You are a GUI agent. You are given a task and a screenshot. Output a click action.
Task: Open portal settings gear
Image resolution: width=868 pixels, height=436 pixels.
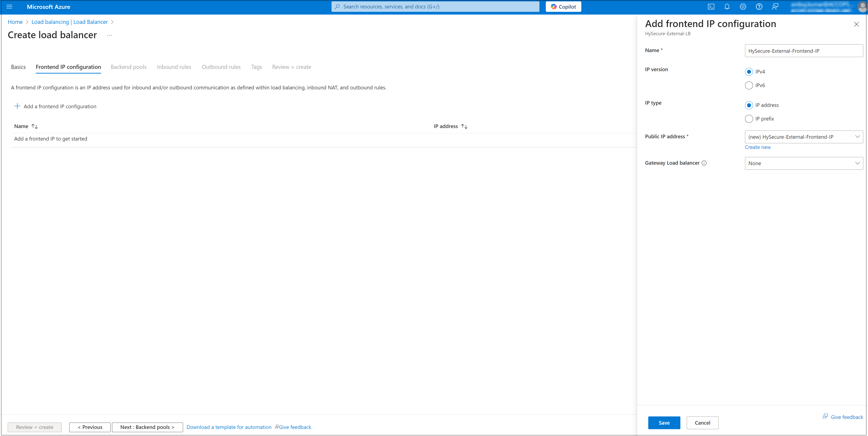coord(743,7)
